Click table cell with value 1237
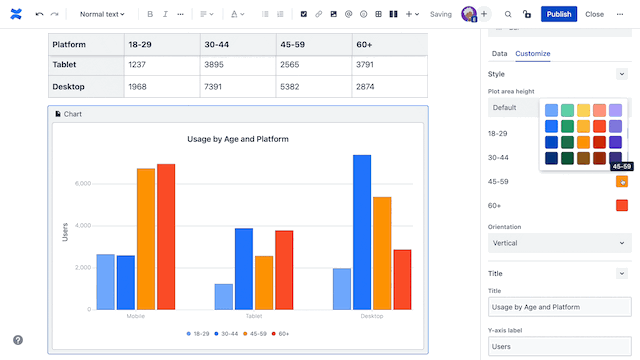640x360 pixels. (162, 65)
